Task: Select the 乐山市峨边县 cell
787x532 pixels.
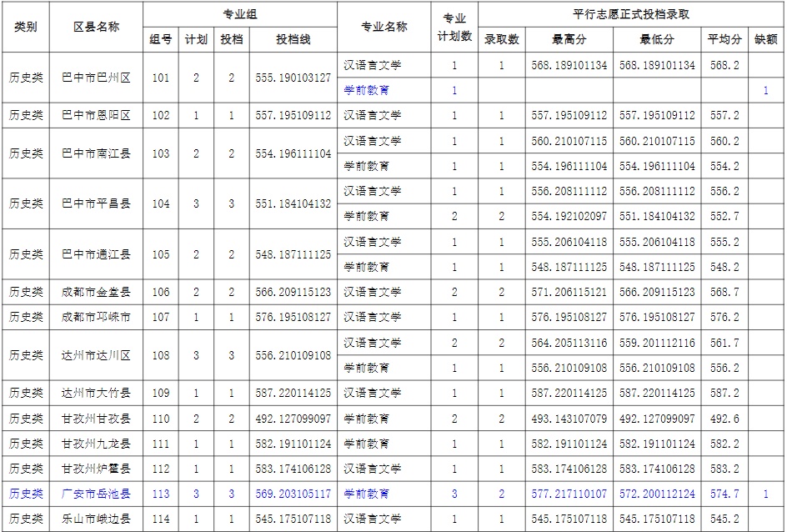Action: pos(97,519)
